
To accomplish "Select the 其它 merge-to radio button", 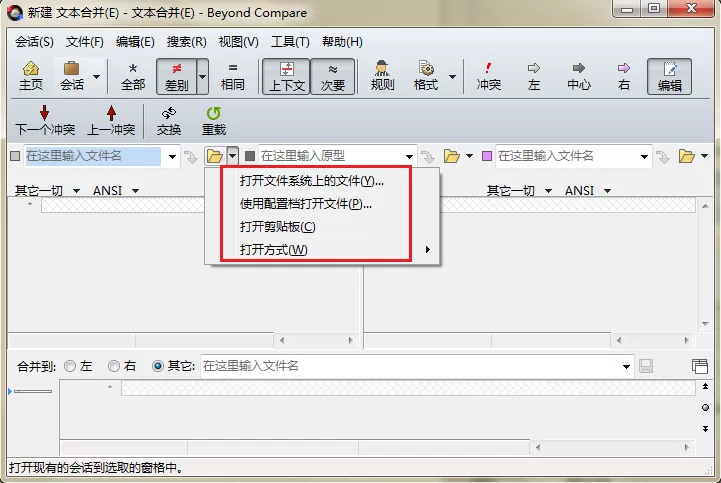I will point(158,366).
